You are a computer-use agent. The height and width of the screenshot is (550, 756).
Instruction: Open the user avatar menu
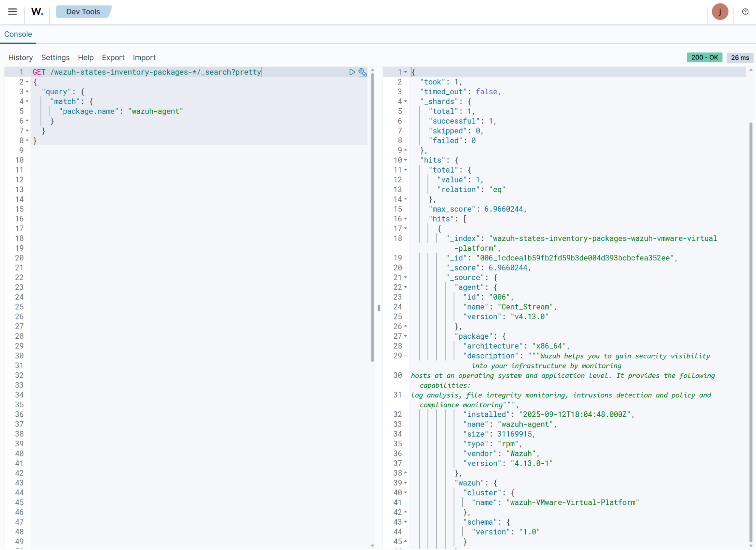[x=720, y=12]
